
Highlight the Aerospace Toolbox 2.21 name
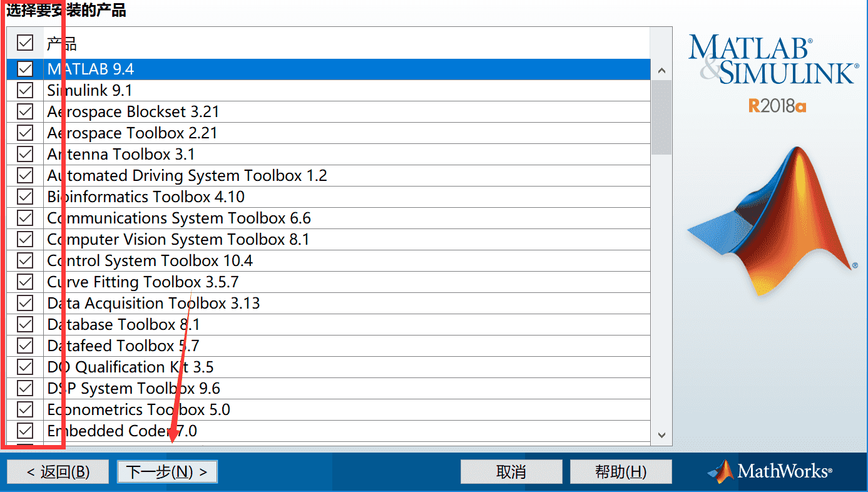(x=133, y=133)
